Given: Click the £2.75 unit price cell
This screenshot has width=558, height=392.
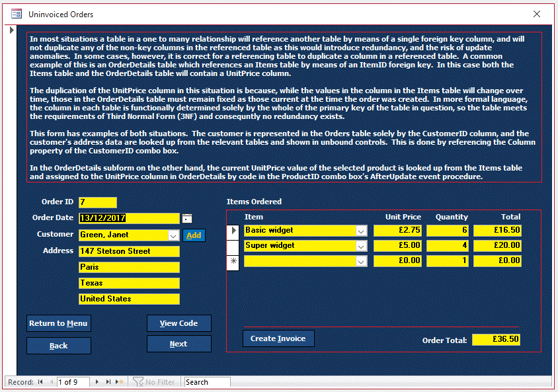Looking at the screenshot, I should (x=397, y=231).
